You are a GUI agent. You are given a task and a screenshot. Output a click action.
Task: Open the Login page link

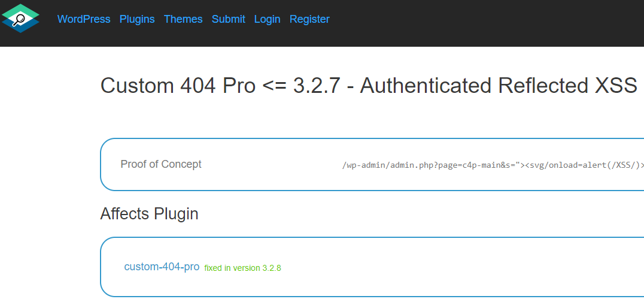[268, 19]
